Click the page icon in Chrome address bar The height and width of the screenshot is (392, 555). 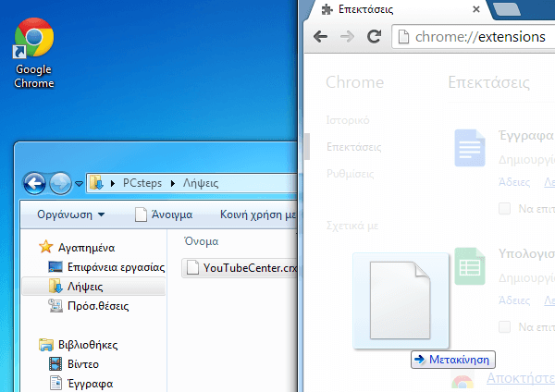click(x=403, y=37)
